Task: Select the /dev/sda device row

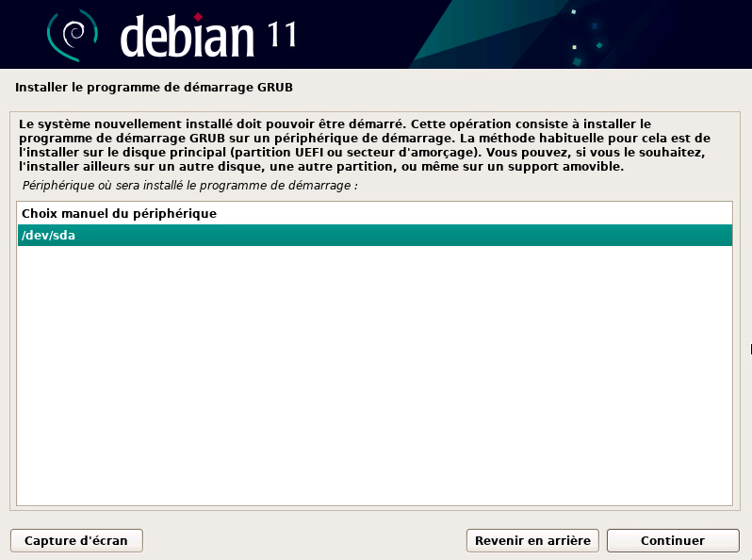Action: [374, 235]
